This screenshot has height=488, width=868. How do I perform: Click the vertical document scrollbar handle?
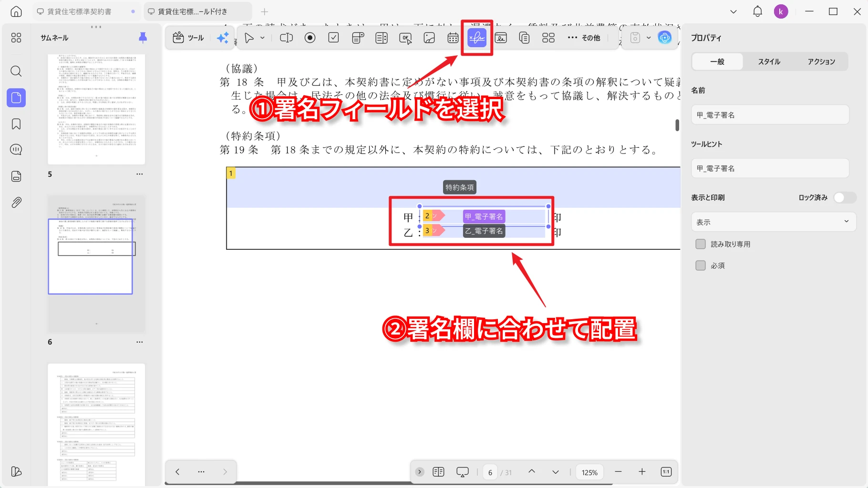point(677,125)
